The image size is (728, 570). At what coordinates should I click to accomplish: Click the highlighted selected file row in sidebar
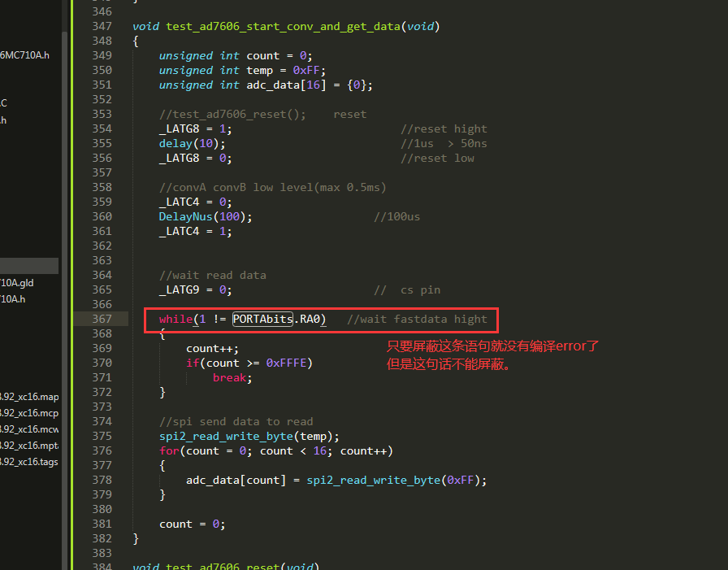pyautogui.click(x=29, y=266)
